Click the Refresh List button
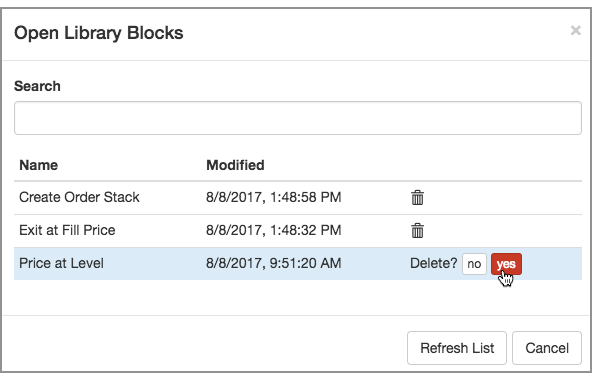Screen dimensions: 592x385 [457, 348]
